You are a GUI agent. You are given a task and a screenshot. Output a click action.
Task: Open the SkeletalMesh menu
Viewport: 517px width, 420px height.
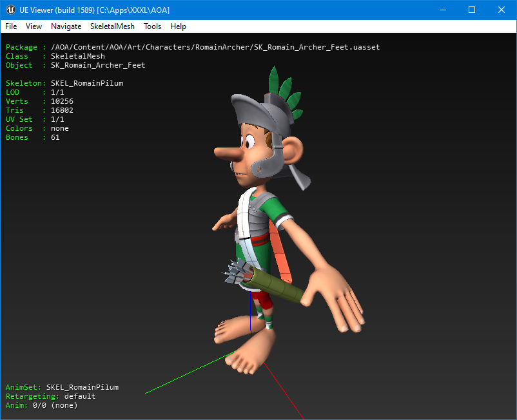tap(112, 26)
